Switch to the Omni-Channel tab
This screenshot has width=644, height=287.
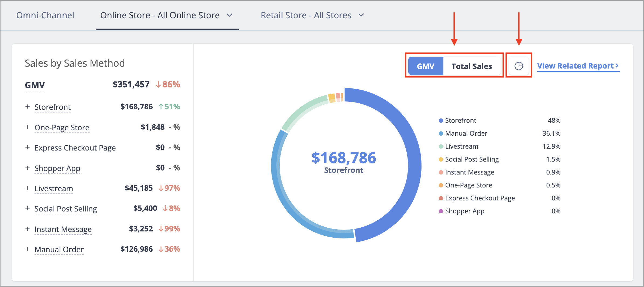(45, 15)
